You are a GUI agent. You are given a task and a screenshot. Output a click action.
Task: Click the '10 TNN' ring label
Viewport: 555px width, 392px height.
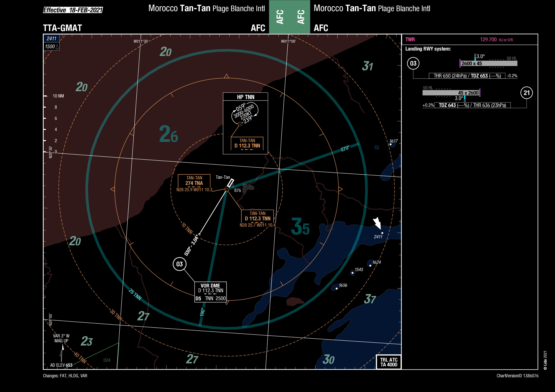click(x=187, y=228)
